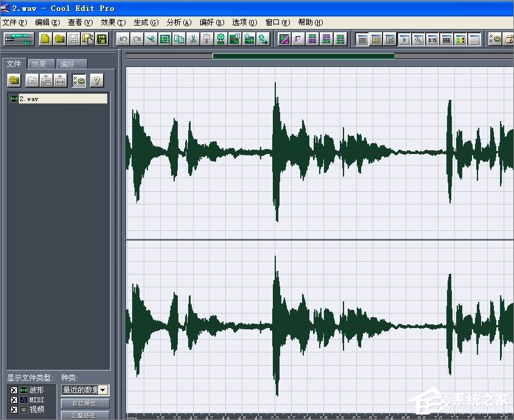Click the question mark help icon
The height and width of the screenshot is (420, 514).
pyautogui.click(x=96, y=80)
